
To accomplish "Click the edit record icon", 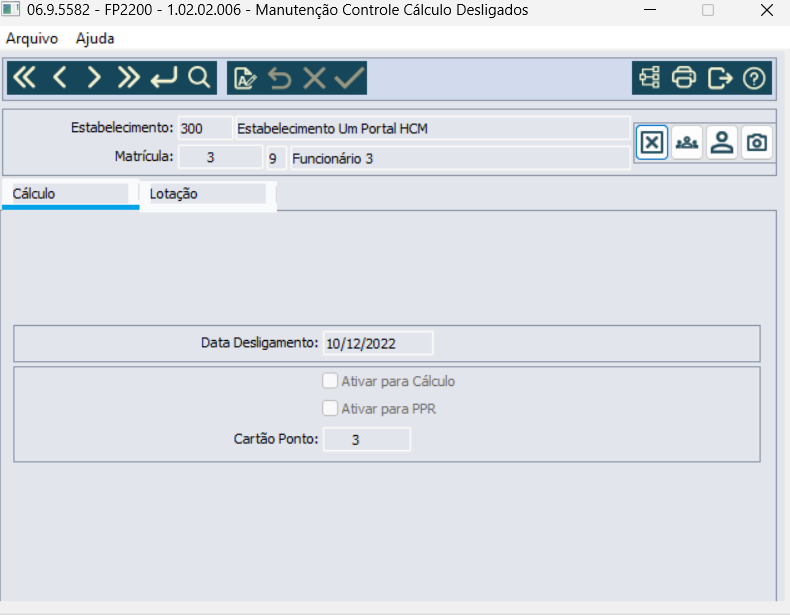I will 245,78.
